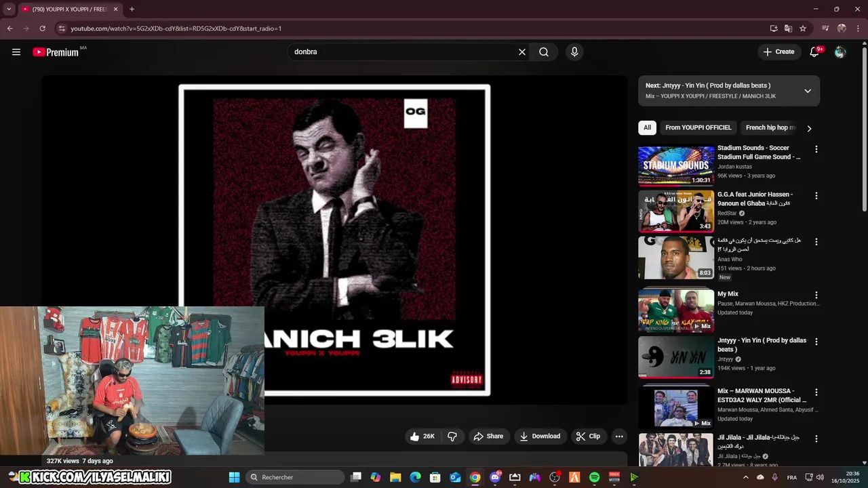The width and height of the screenshot is (868, 488).
Task: Open options for the Anas Who video
Action: [x=816, y=242]
